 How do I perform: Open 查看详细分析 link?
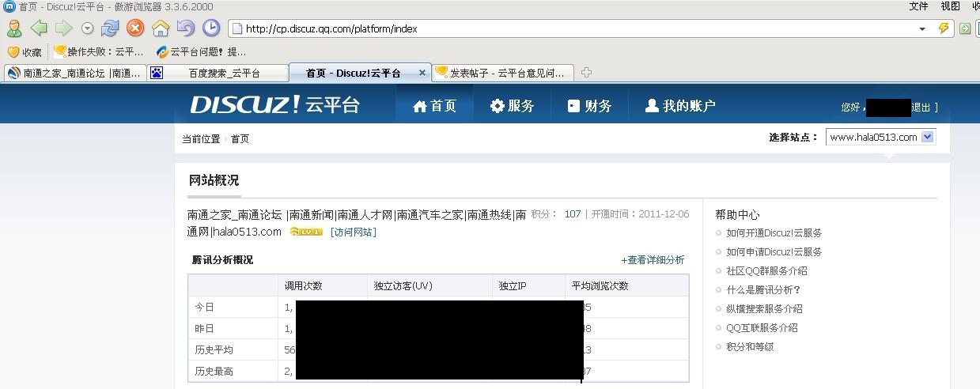[653, 260]
